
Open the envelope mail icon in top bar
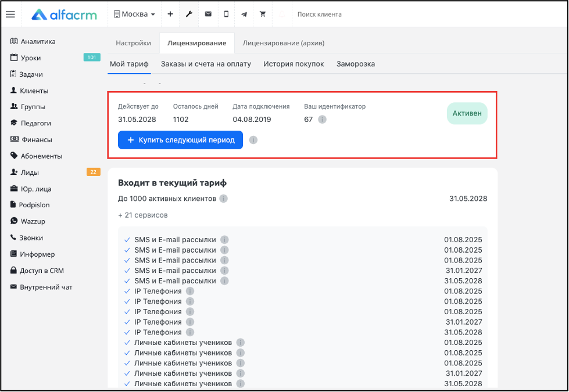point(208,14)
